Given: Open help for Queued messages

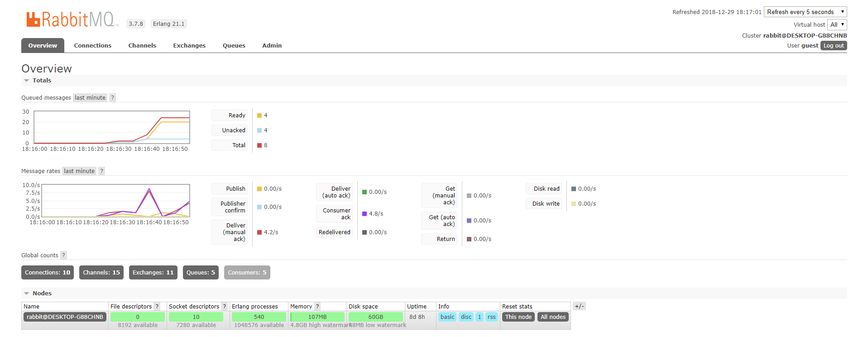Looking at the screenshot, I should click(x=113, y=98).
